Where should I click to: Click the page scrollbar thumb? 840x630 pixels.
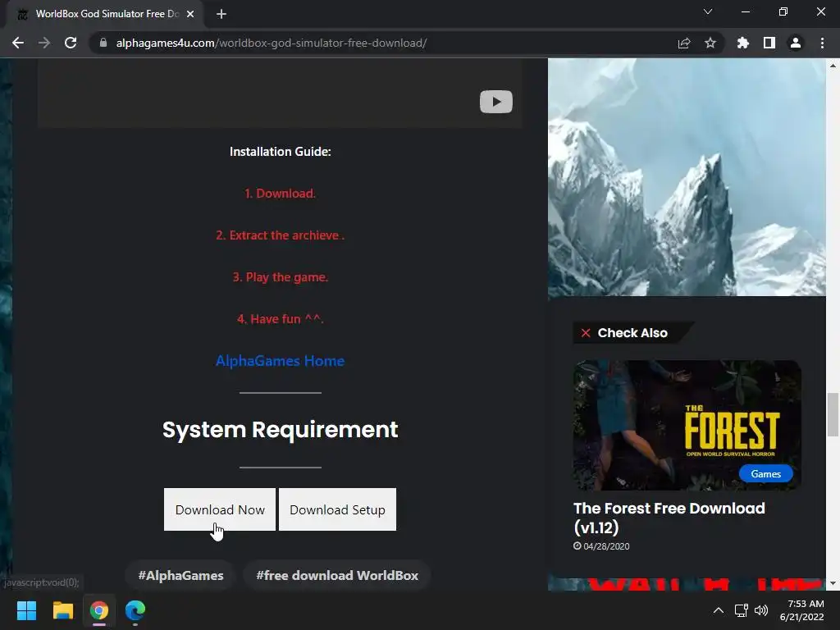click(833, 414)
